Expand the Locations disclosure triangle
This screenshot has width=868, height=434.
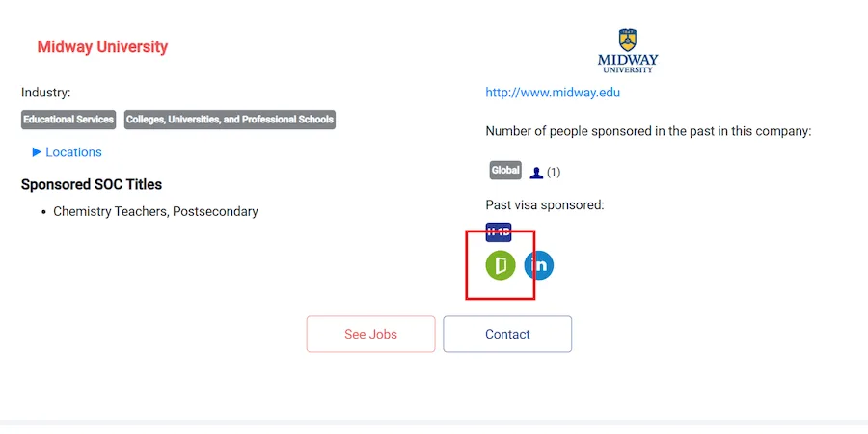pos(37,152)
